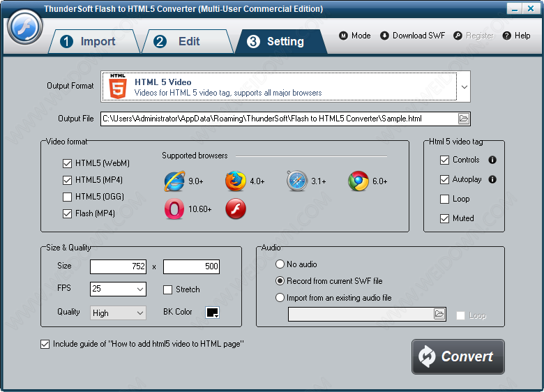Click the Convert button
The width and height of the screenshot is (544, 392).
click(458, 356)
